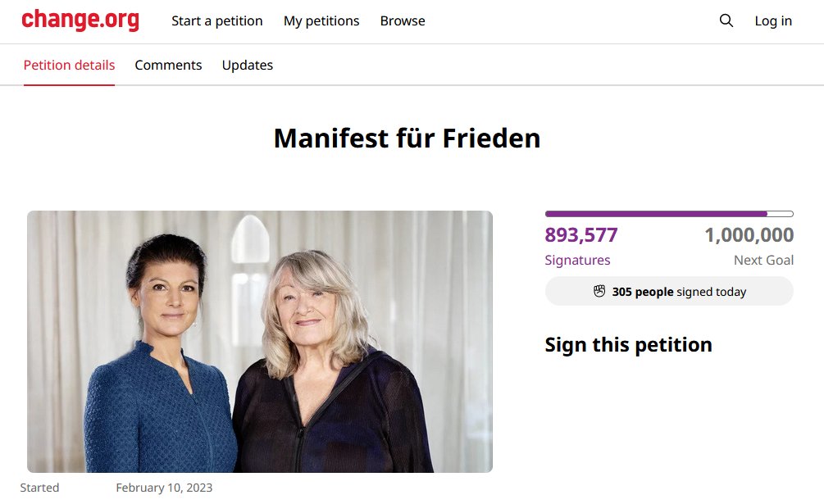Click the Manifest für Frieden title

(407, 138)
